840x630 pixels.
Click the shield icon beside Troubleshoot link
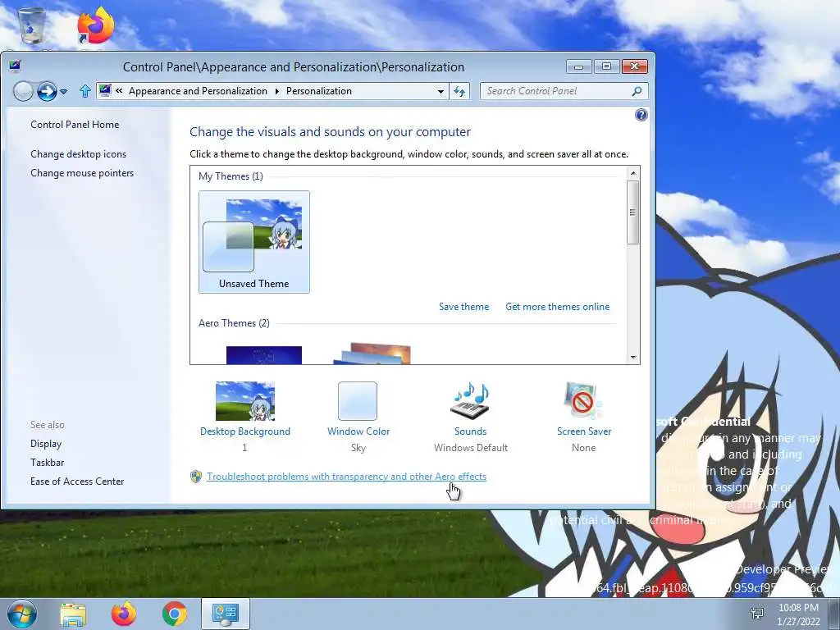196,477
